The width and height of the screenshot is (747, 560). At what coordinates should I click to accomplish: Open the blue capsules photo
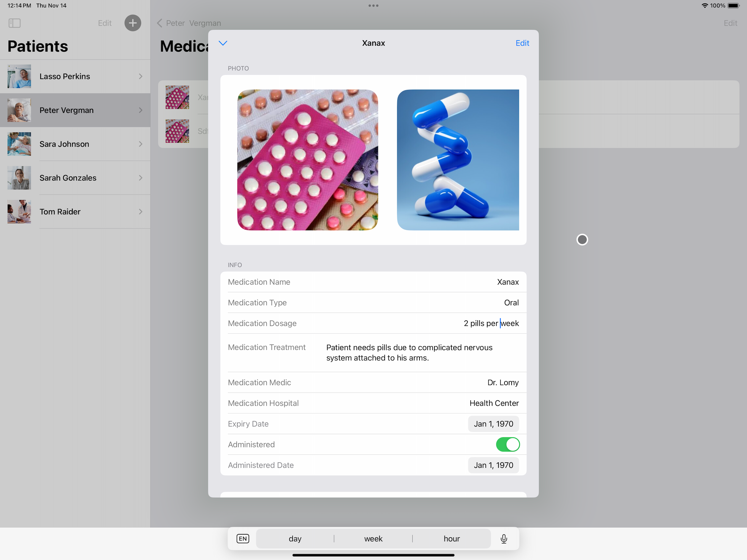(x=458, y=160)
